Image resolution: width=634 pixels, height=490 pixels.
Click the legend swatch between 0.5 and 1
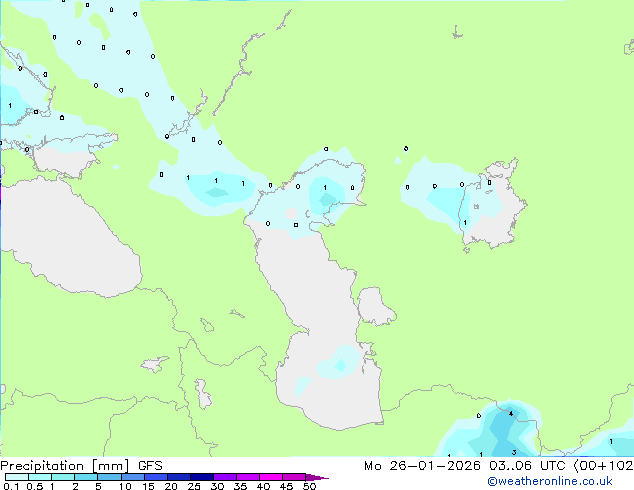tap(40, 477)
